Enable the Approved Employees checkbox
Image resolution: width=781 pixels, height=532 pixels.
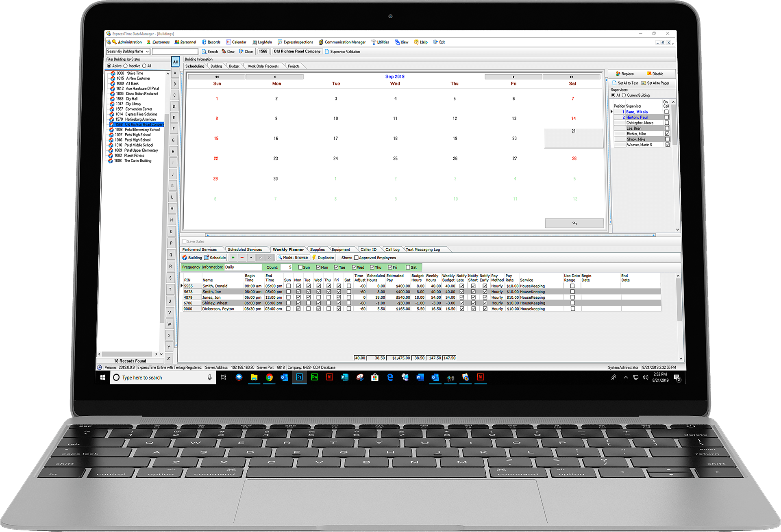[357, 258]
